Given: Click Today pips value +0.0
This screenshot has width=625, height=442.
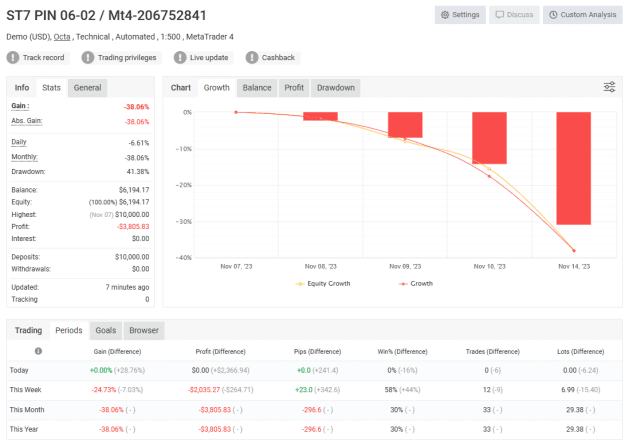Looking at the screenshot, I should pos(304,370).
